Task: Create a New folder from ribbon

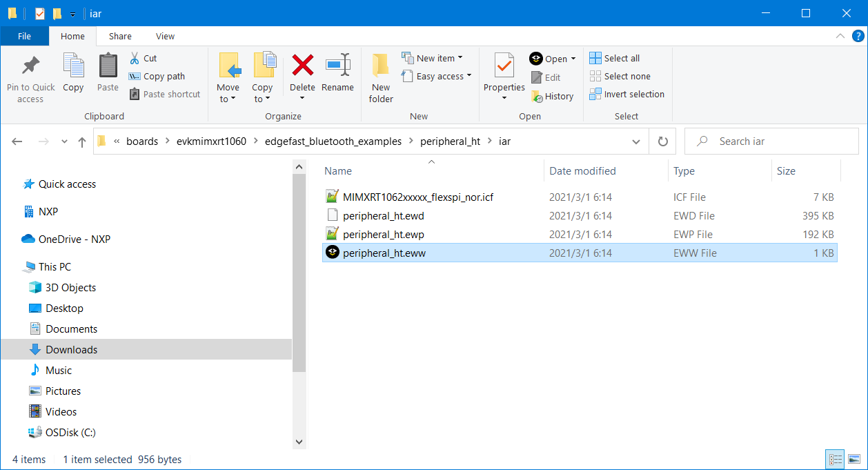Action: pyautogui.click(x=380, y=77)
